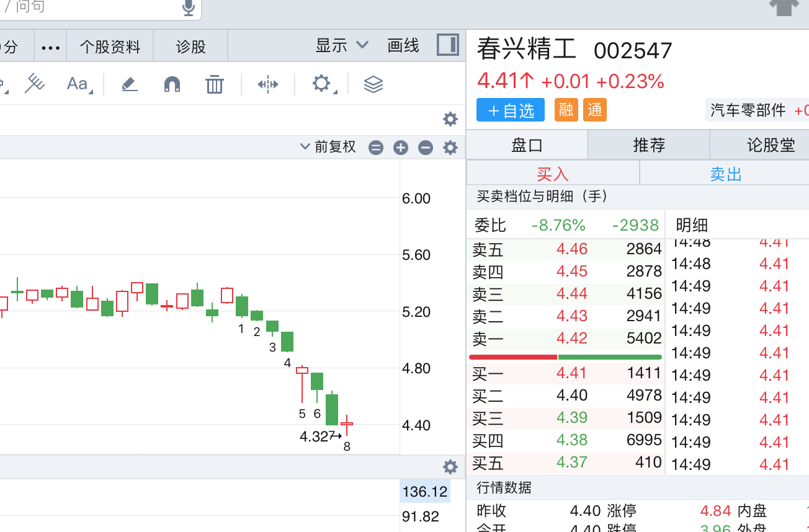Open the 前复权 adjustment dropdown
Screen dimensions: 809x532
pos(328,147)
